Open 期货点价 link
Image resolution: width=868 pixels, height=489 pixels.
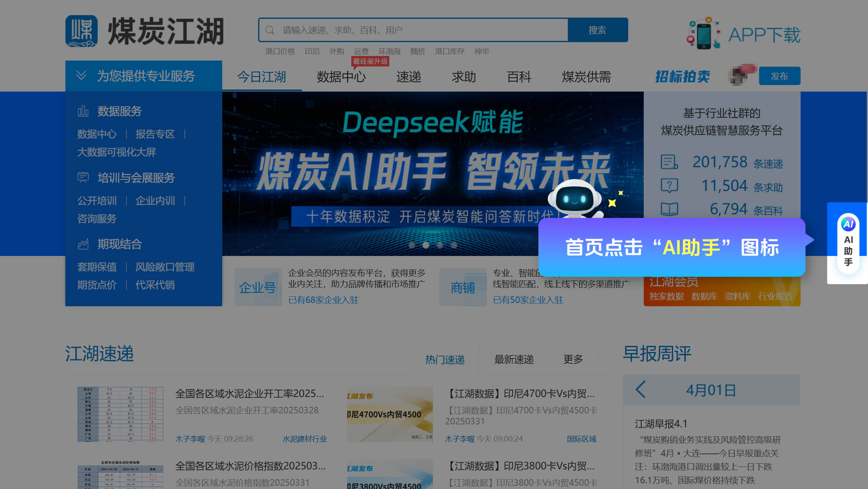point(97,285)
